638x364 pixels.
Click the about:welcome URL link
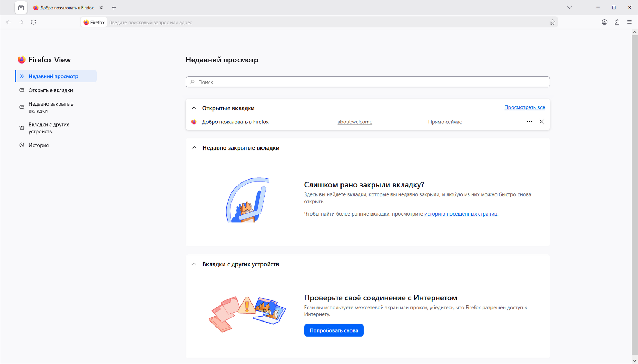[x=355, y=122]
